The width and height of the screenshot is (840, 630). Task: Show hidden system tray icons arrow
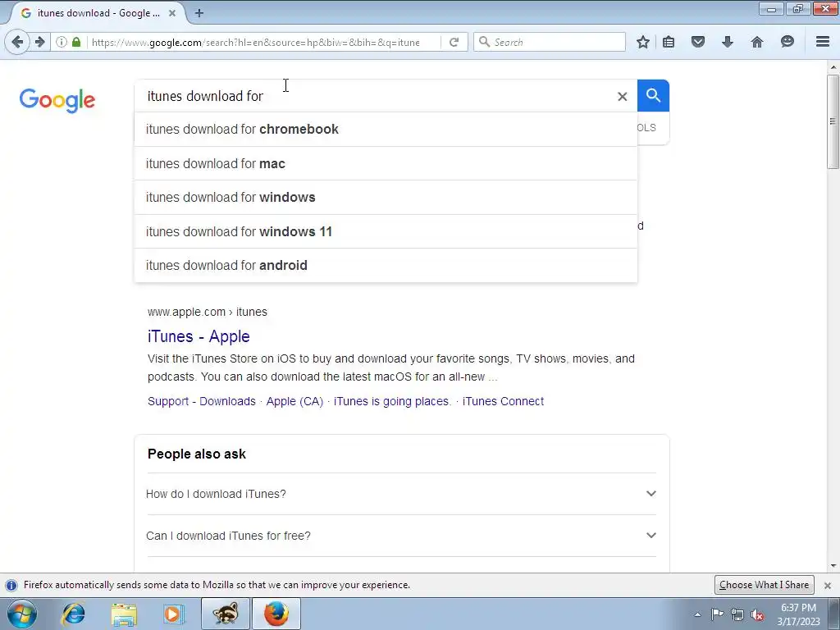pyautogui.click(x=697, y=615)
